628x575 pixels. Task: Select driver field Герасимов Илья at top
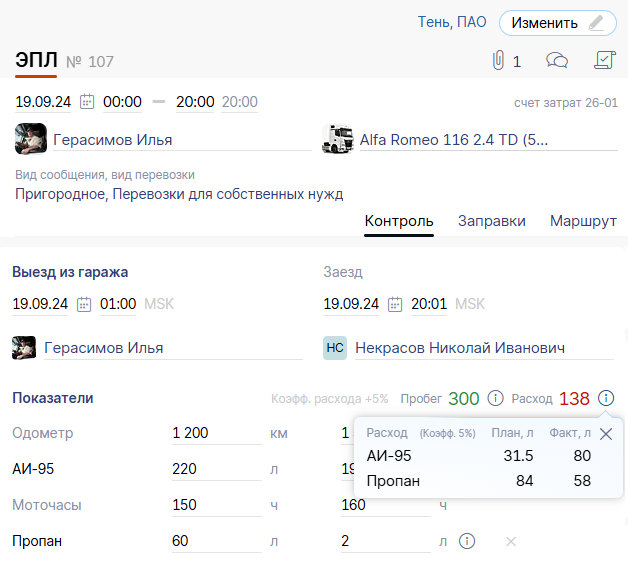point(112,140)
